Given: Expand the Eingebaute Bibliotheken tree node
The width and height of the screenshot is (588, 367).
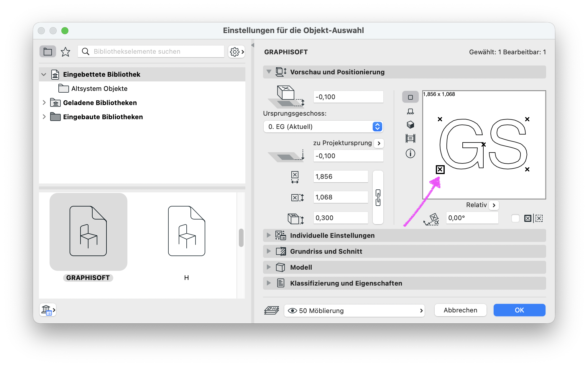Looking at the screenshot, I should (x=44, y=117).
